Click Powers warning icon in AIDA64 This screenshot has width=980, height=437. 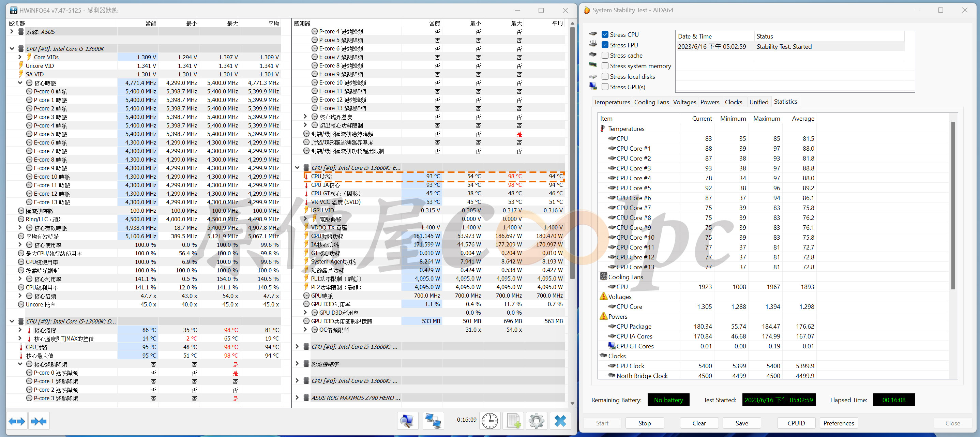(x=603, y=316)
